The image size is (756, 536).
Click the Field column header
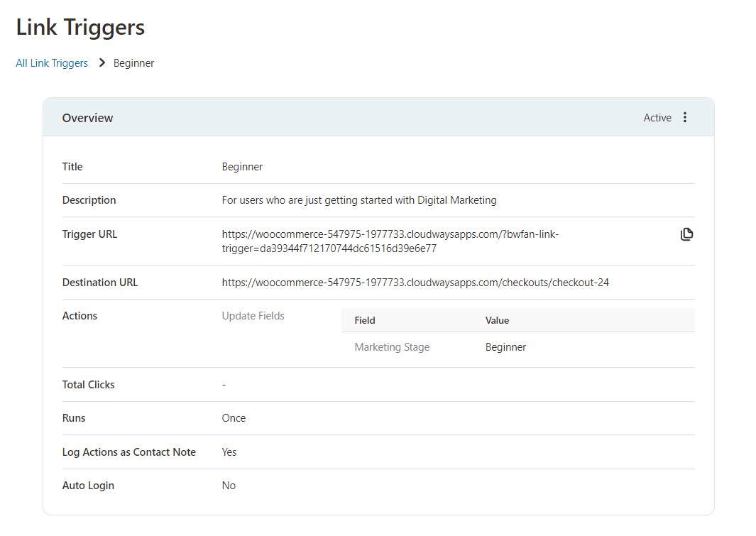tap(364, 320)
